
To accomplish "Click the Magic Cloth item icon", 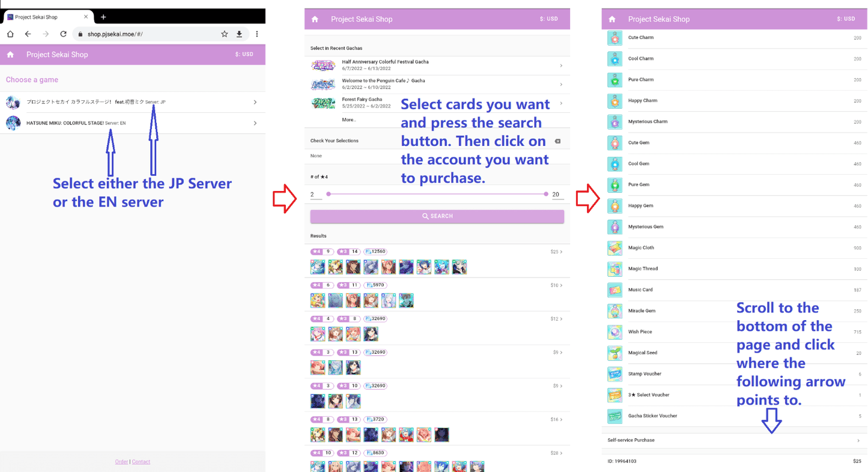I will click(x=615, y=248).
